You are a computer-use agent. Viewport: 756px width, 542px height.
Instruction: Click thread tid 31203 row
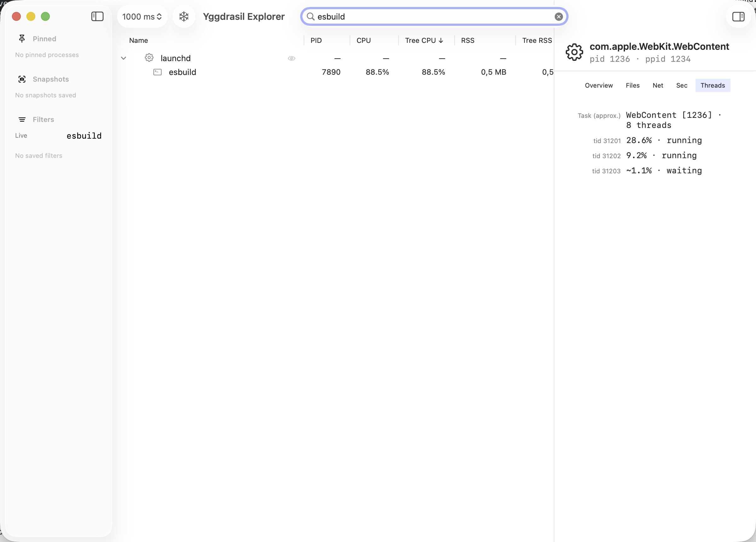click(647, 171)
